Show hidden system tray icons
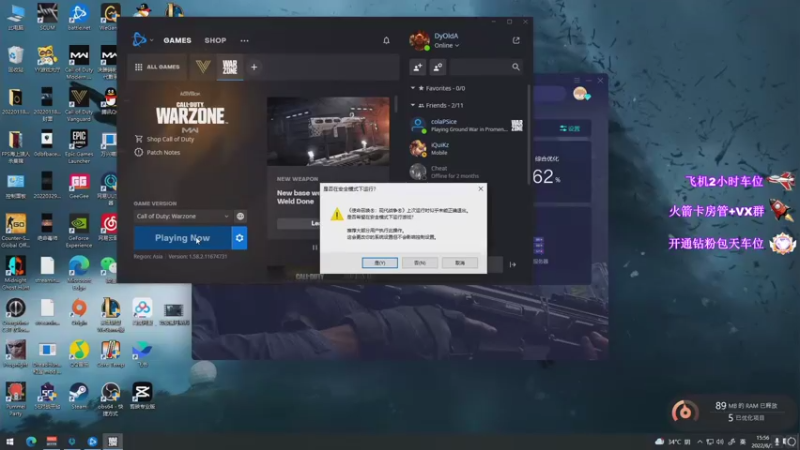 (699, 442)
